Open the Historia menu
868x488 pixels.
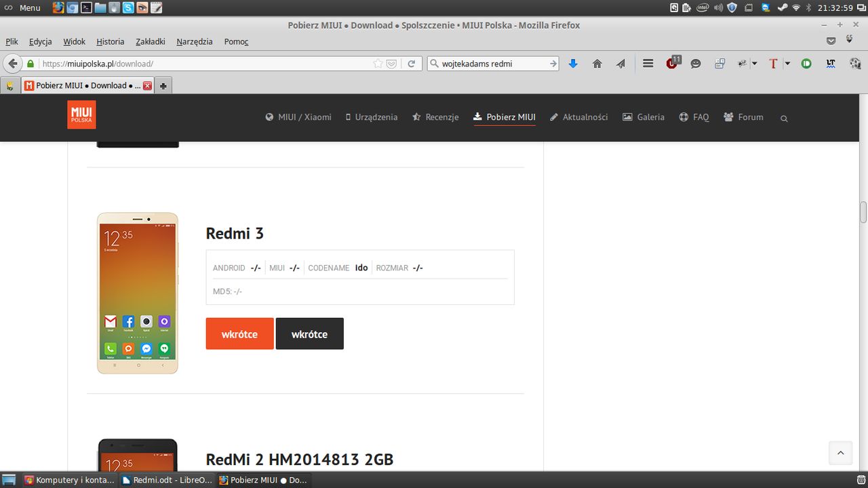tap(111, 41)
